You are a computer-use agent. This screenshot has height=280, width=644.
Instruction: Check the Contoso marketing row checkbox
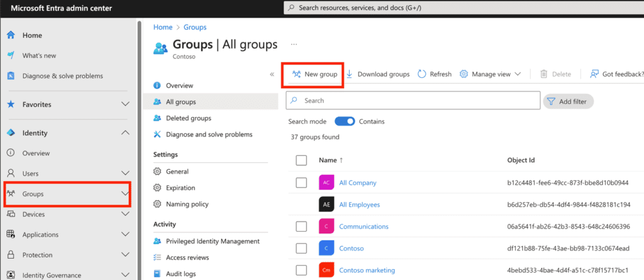pyautogui.click(x=301, y=270)
